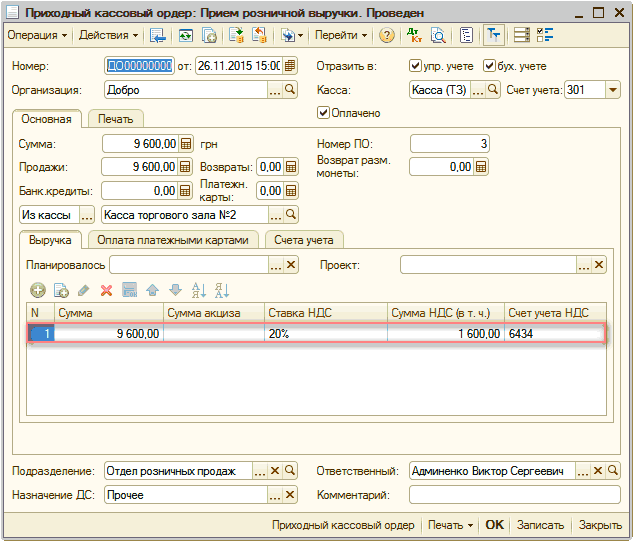Screen dimensions: 633x541
Task: Click the help question mark icon
Action: (x=387, y=36)
